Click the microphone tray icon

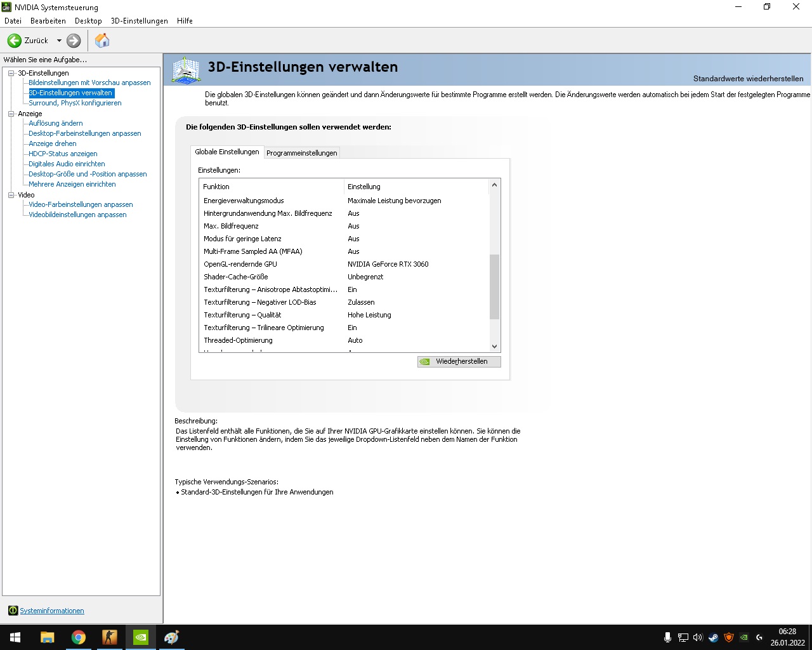tap(667, 637)
